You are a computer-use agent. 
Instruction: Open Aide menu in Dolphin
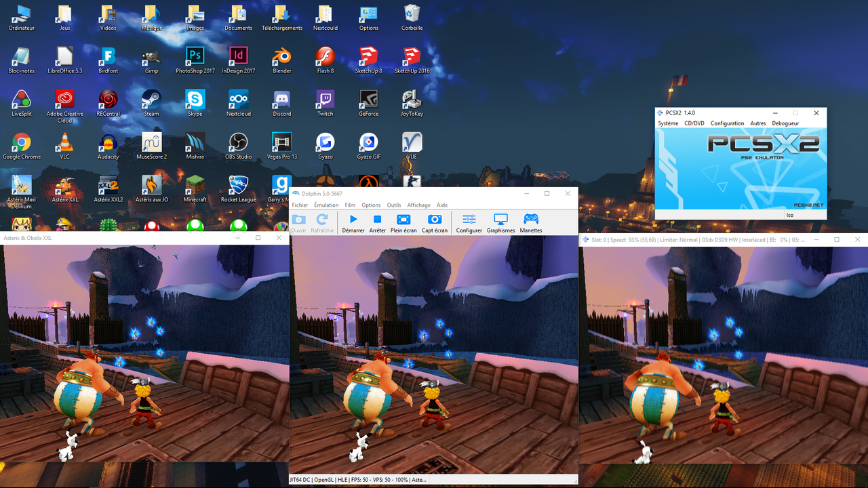pyautogui.click(x=442, y=205)
